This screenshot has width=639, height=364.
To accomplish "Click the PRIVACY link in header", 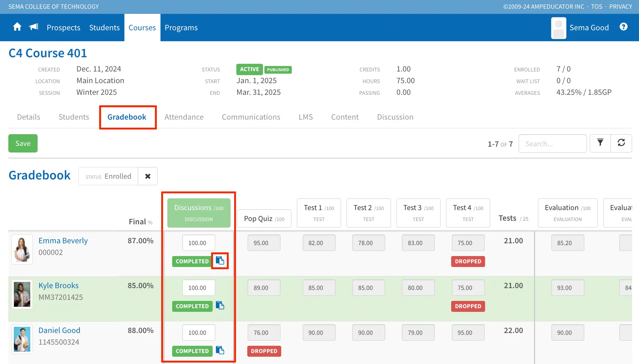I will [x=620, y=7].
